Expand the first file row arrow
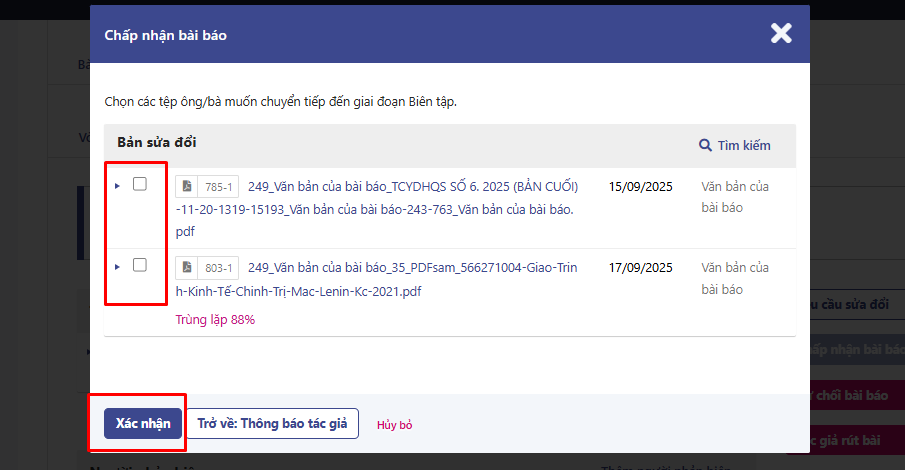Viewport: 905px width, 470px height. tap(117, 185)
